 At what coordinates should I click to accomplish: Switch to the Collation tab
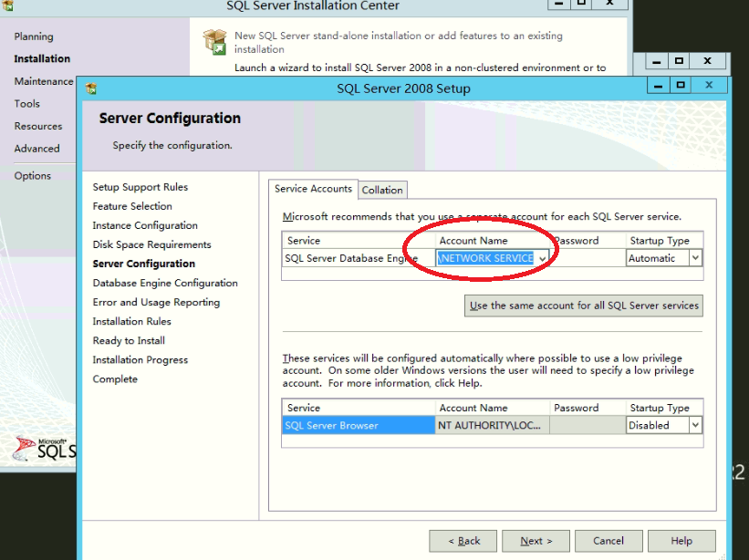tap(382, 190)
